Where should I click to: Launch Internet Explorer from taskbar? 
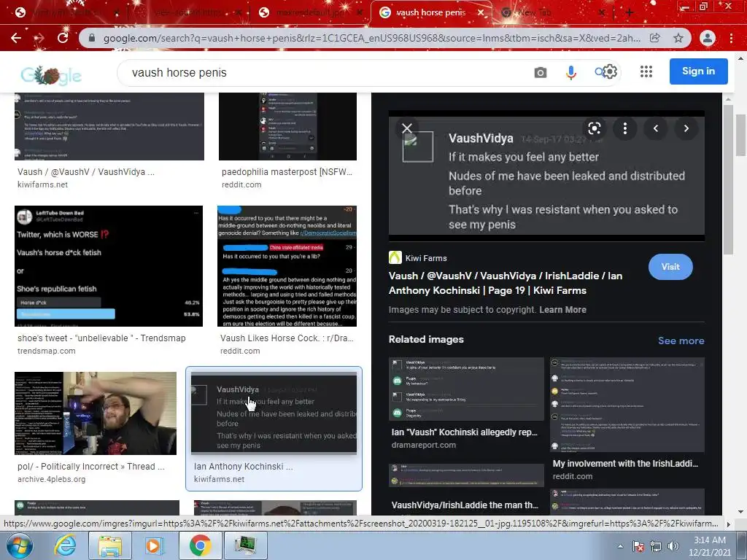[x=65, y=545]
